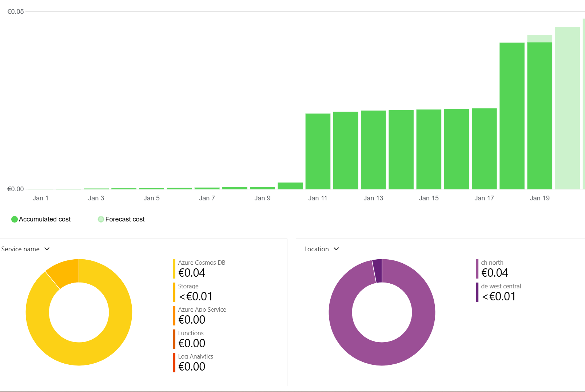Click the Jan 12 accumulated cost bar

coord(346,151)
